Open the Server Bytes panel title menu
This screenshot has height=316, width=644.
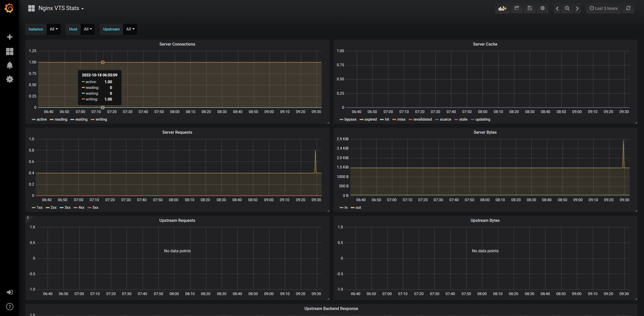[485, 132]
